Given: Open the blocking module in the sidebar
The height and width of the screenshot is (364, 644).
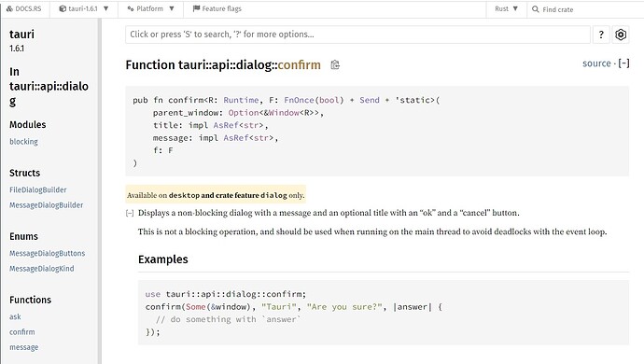Looking at the screenshot, I should [x=24, y=142].
